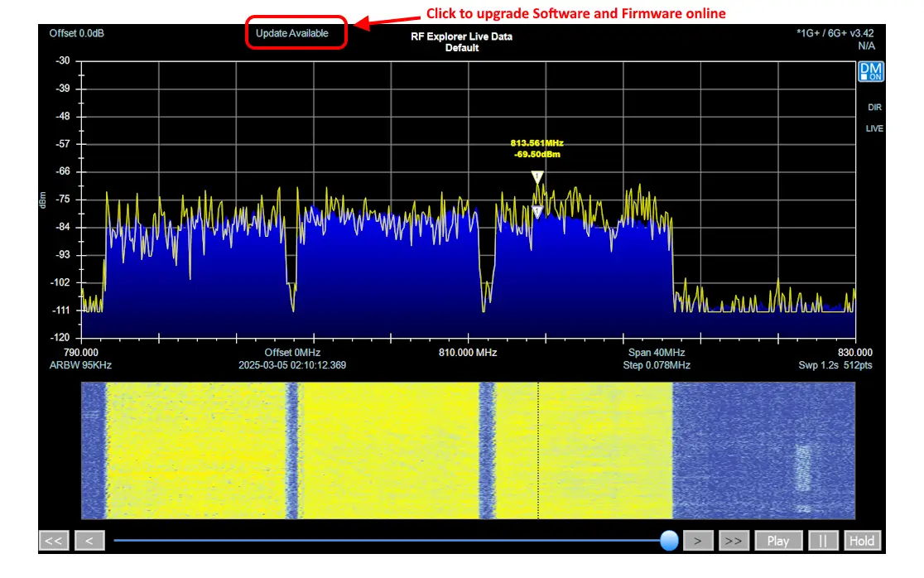Image resolution: width=924 pixels, height=578 pixels.
Task: Click the 810.000 MHz center frequency label
Action: pos(469,352)
